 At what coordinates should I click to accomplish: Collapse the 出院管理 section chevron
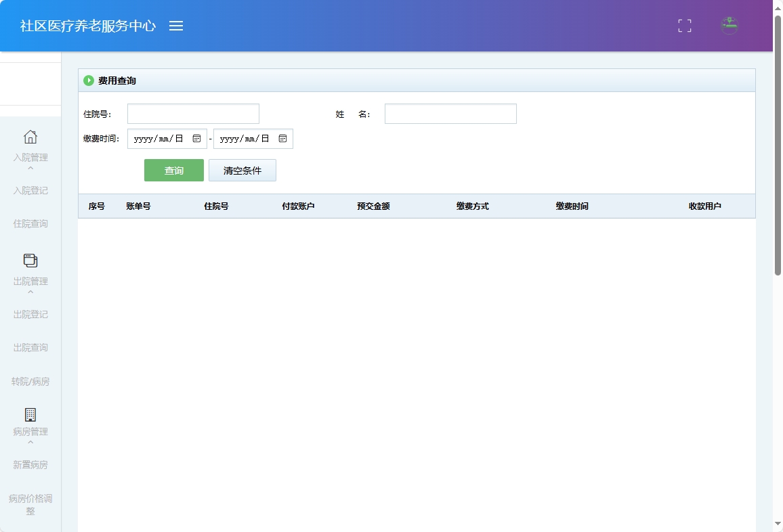[30, 291]
